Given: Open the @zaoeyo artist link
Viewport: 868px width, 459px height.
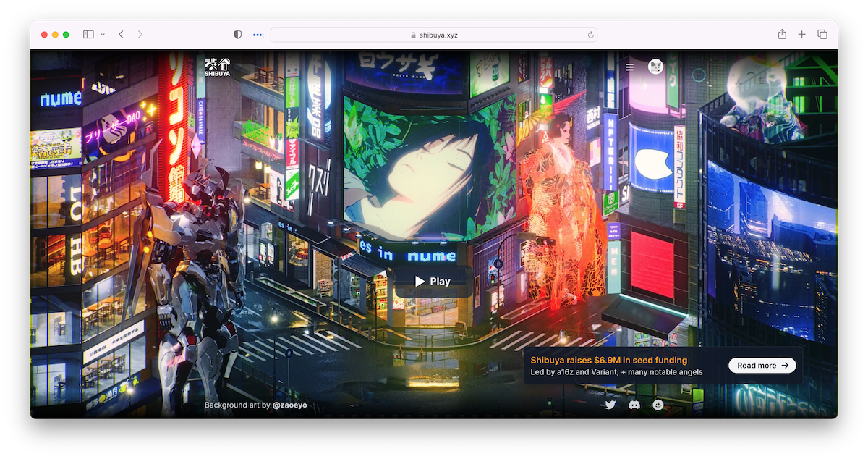Looking at the screenshot, I should (289, 405).
